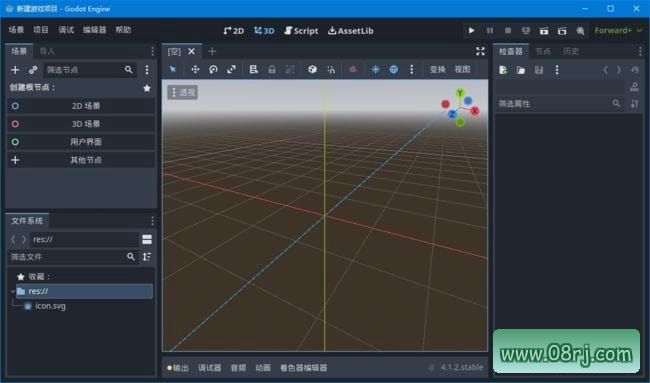
Task: Stop the running project
Action: click(508, 30)
